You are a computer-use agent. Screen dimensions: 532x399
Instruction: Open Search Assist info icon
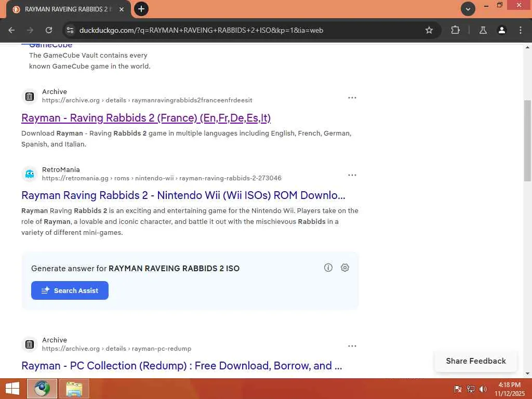328,268
